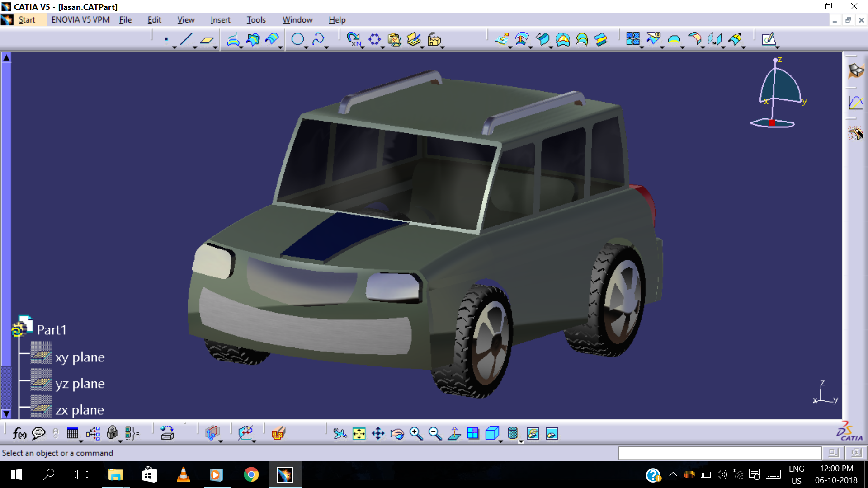Select Part1 in the specification tree
868x488 pixels.
(52, 330)
